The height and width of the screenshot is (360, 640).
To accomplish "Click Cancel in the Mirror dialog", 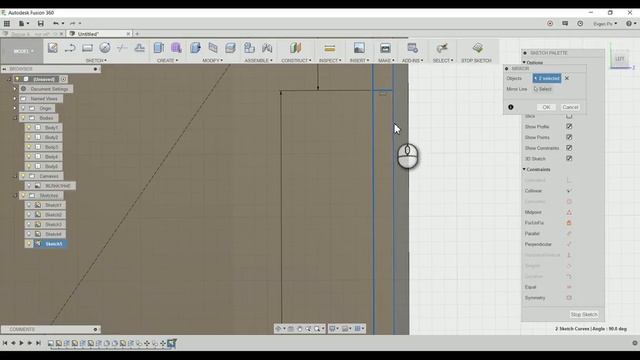I will (x=570, y=107).
